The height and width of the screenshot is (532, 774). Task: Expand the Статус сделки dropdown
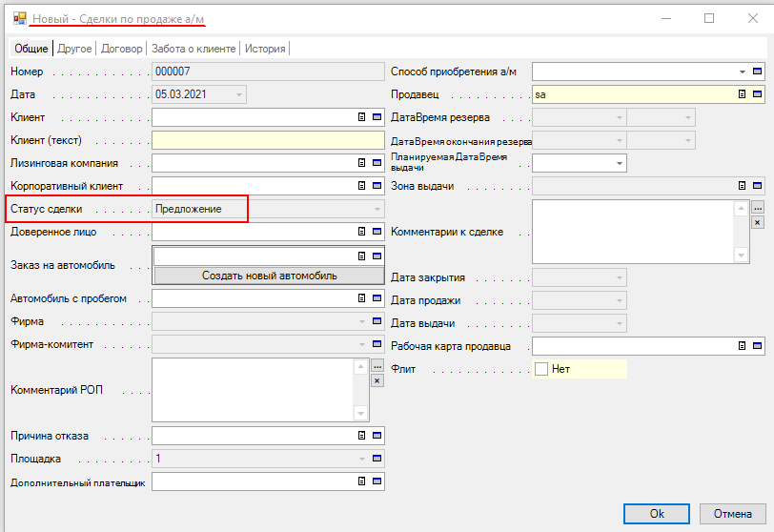(x=377, y=209)
